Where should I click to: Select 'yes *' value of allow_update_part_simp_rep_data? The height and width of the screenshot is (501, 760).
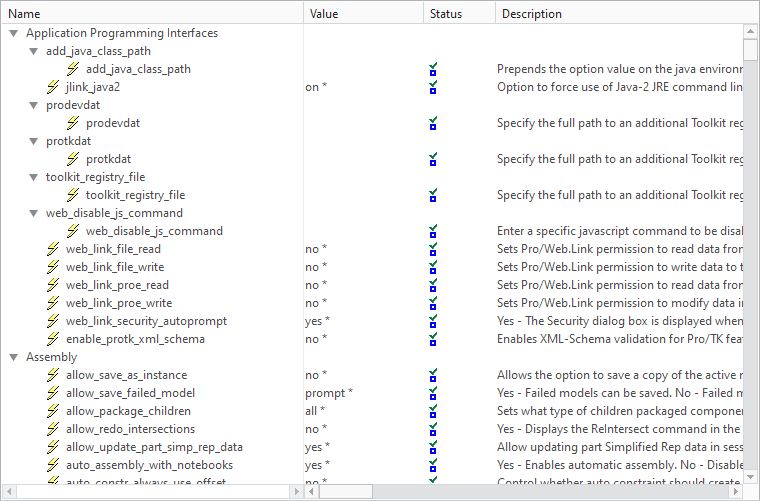317,447
